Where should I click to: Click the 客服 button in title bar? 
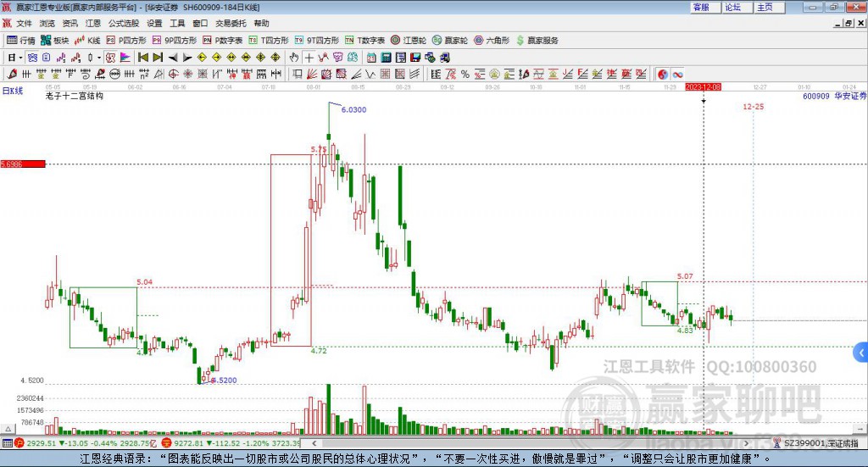point(706,7)
